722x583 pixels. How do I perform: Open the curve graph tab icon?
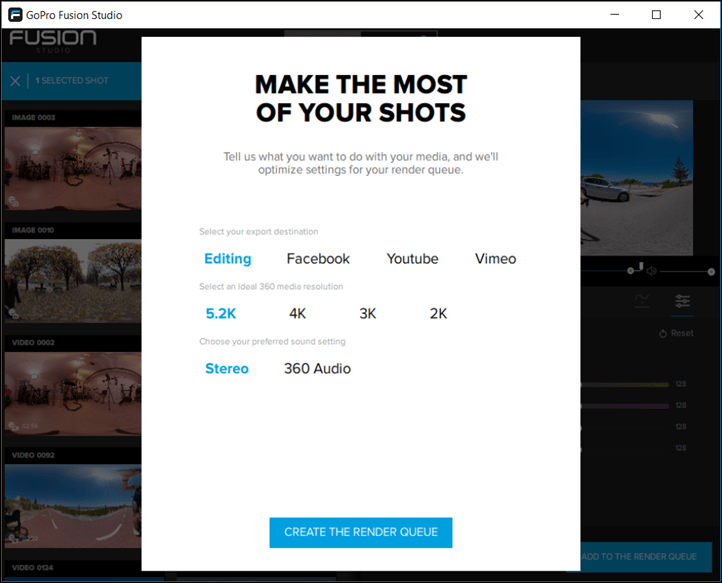(642, 301)
